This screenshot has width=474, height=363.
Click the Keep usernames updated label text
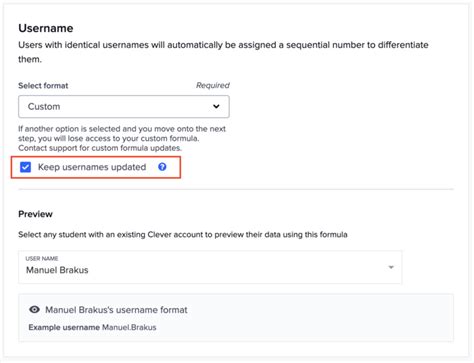coord(92,167)
